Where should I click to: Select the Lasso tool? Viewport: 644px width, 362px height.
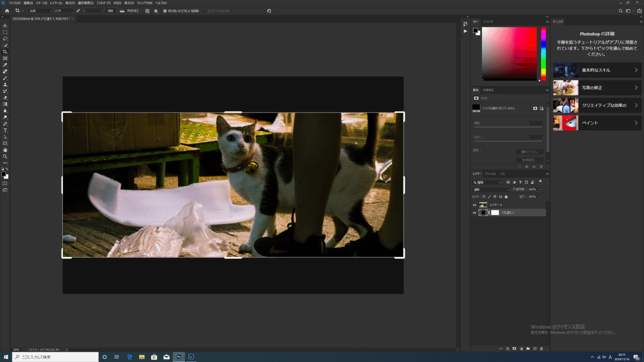(5, 39)
